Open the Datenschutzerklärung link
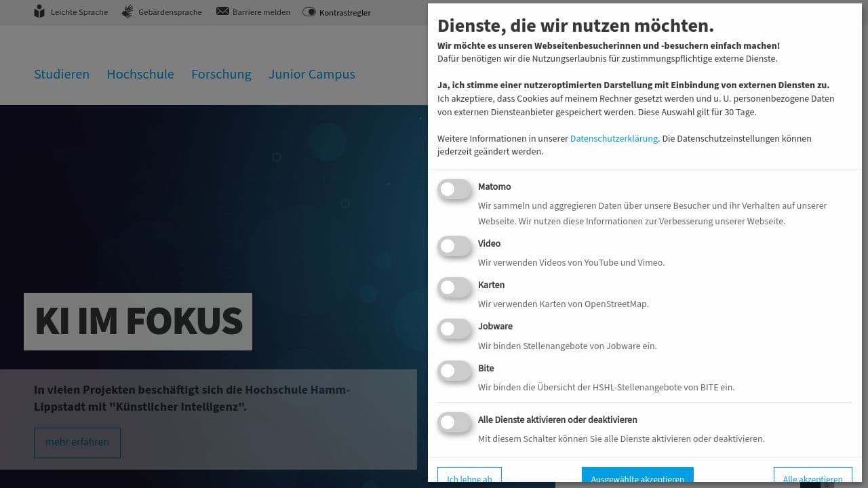The image size is (868, 488). click(614, 138)
